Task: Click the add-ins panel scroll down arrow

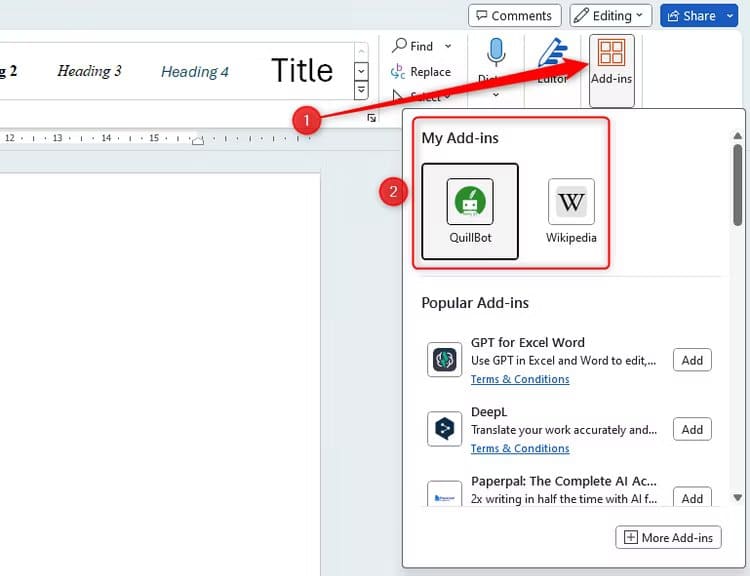Action: pyautogui.click(x=738, y=498)
